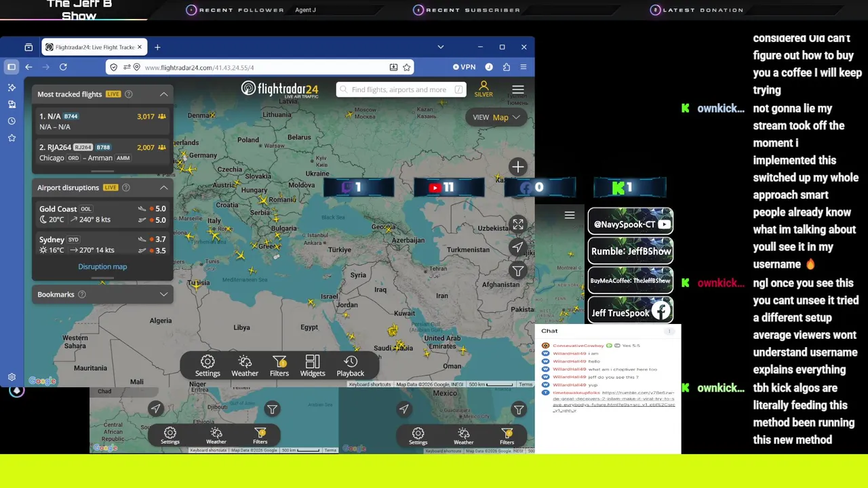Open Gold Coast OOL disruption entry
Image resolution: width=868 pixels, height=488 pixels.
[102, 214]
